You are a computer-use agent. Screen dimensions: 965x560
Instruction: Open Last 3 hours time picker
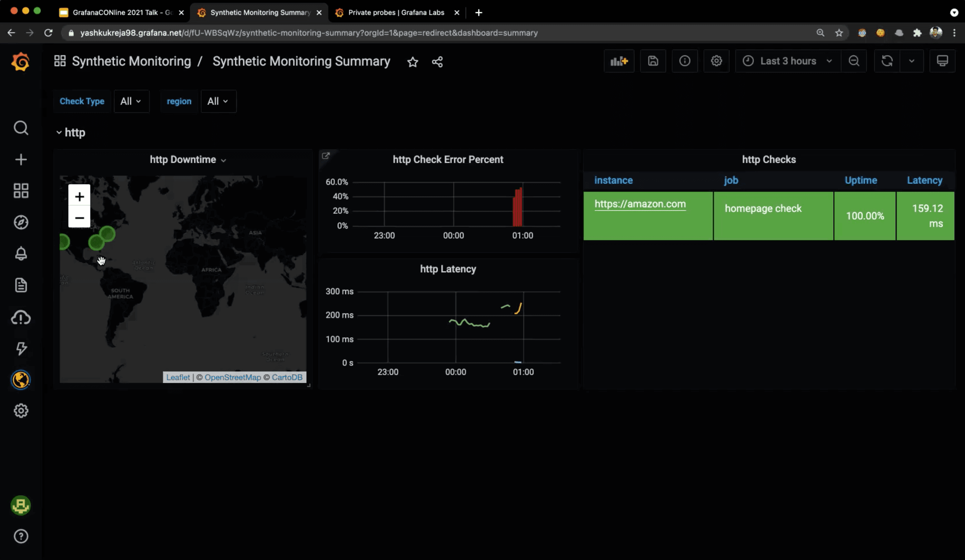click(787, 61)
